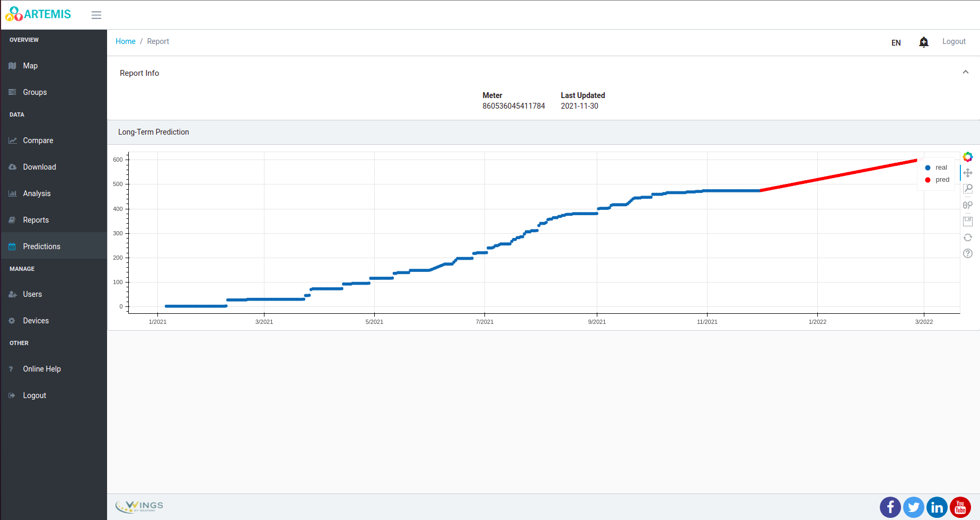The image size is (980, 520).
Task: Click the Bokeh logo icon
Action: [x=968, y=157]
